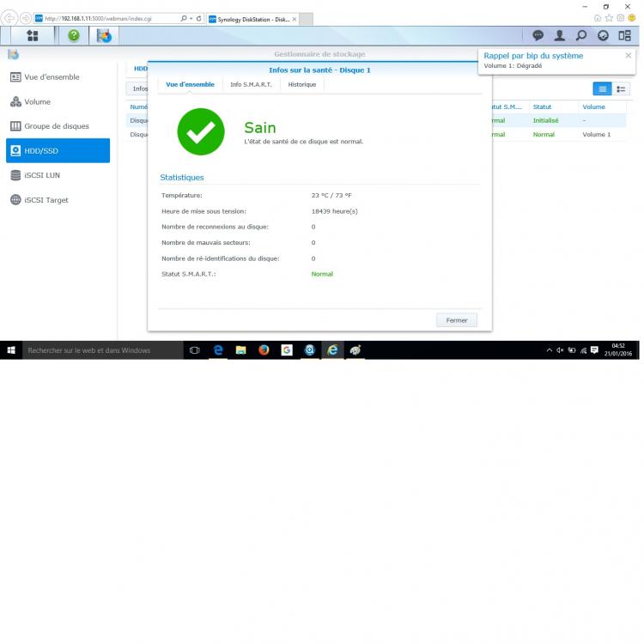Click the DSM search magnifier icon
644x644 pixels.
pyautogui.click(x=581, y=35)
